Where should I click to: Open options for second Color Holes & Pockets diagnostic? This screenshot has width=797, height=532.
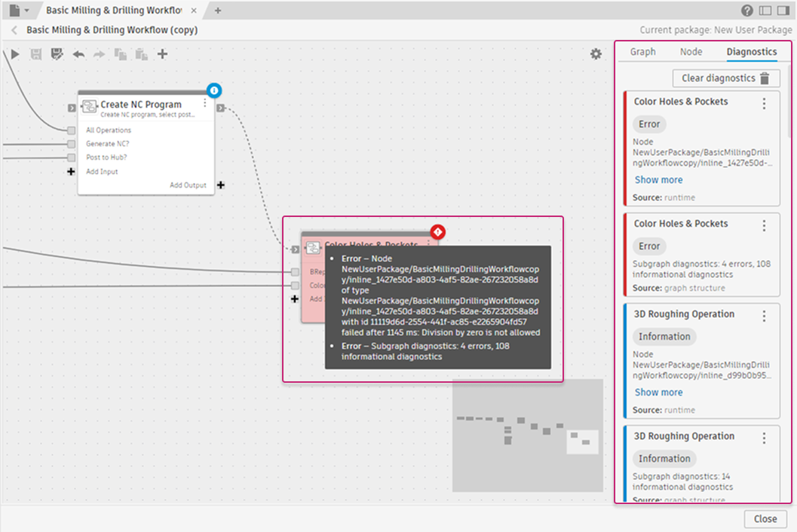click(x=764, y=225)
